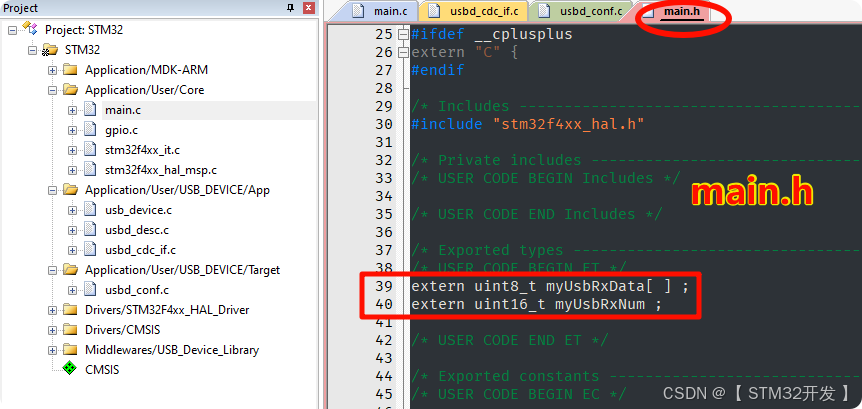Click the Project: STM32 label
The width and height of the screenshot is (862, 409).
pos(84,30)
